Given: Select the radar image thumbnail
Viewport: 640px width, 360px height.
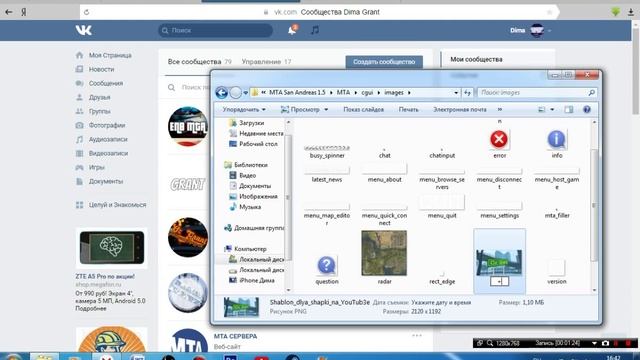Looking at the screenshot, I should 384,253.
